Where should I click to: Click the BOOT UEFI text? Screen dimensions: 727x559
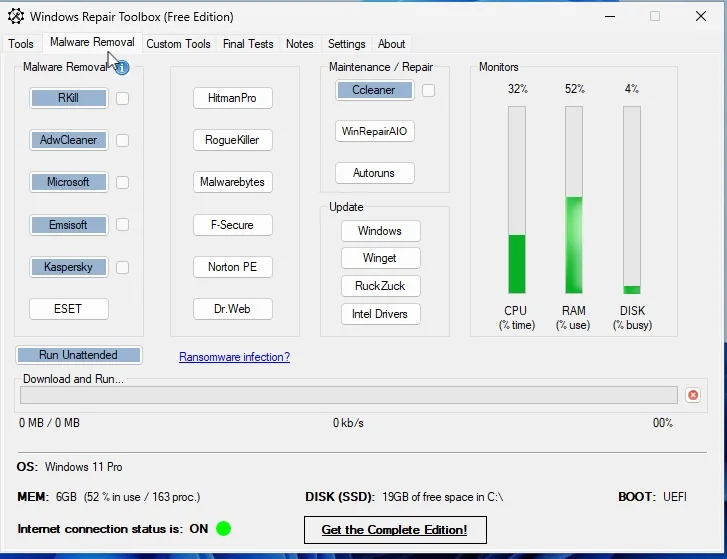tap(652, 497)
